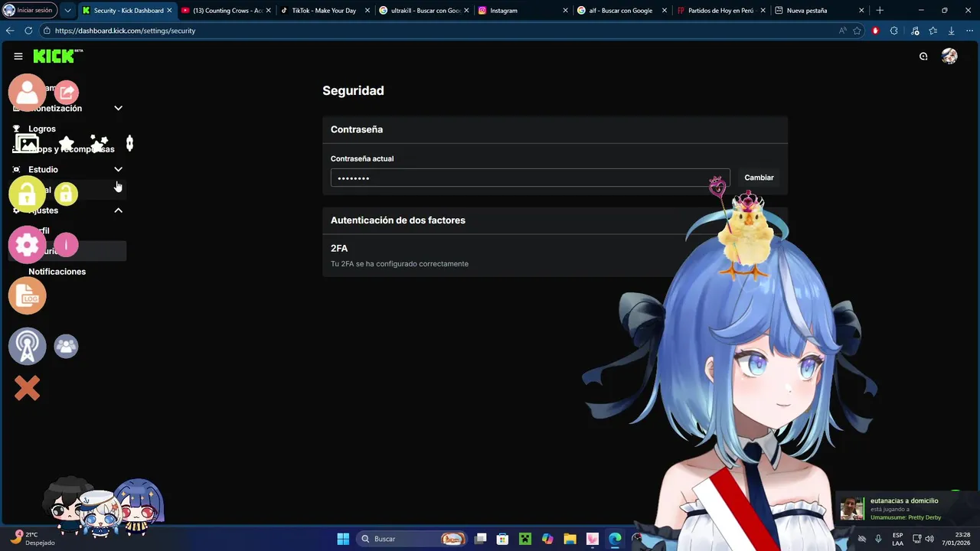Click 'Tu 2FA se ha configurado correctamente' text
980x551 pixels.
pos(400,264)
